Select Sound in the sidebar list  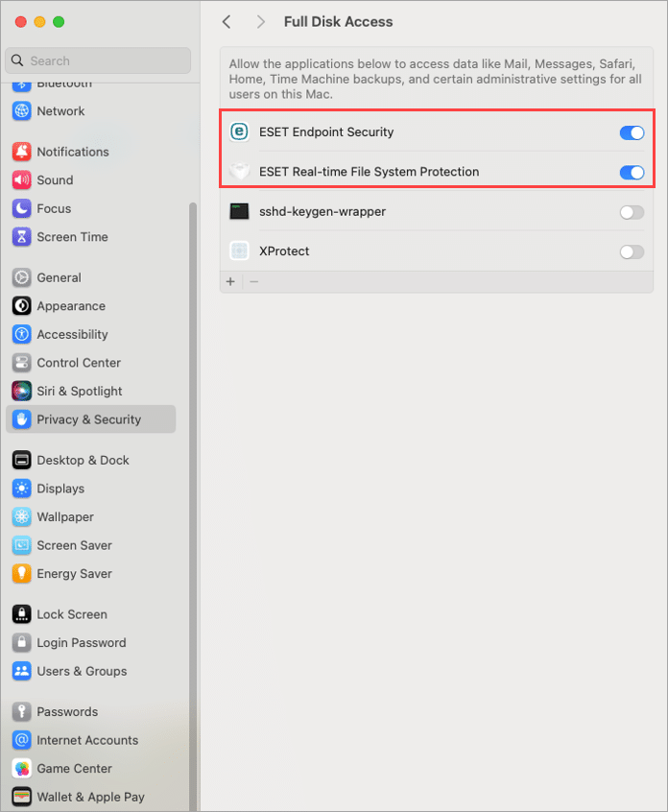click(55, 180)
